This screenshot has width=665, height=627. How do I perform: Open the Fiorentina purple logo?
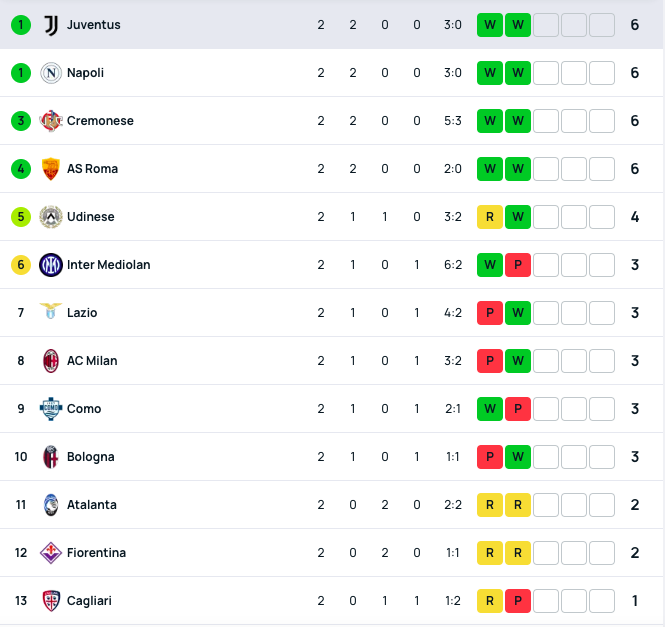click(x=51, y=553)
